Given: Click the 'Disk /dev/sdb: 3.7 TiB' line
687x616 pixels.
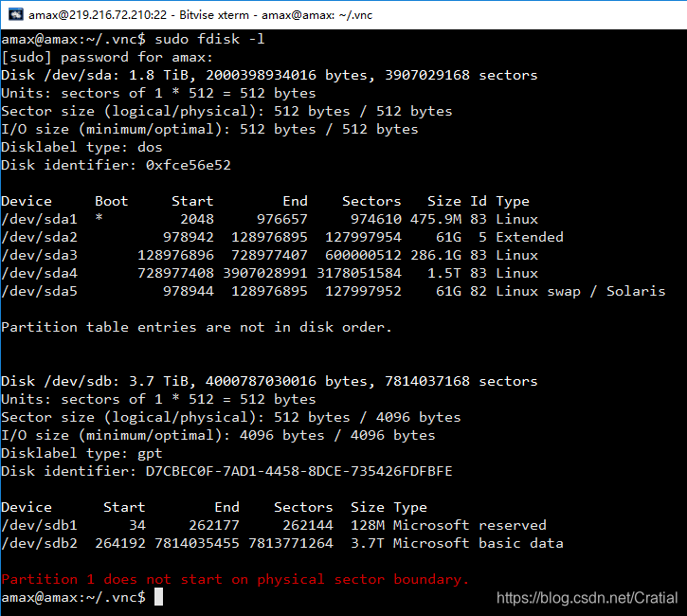Looking at the screenshot, I should point(269,381).
